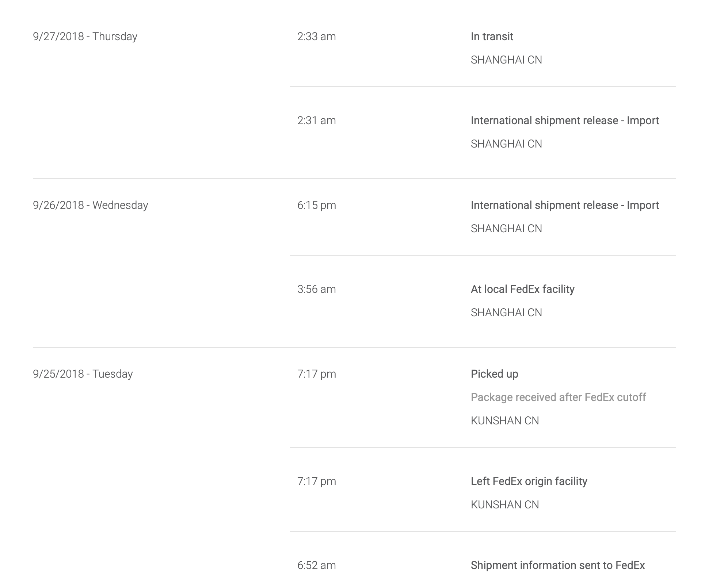Click the 2:33 am time entry
Image resolution: width=705 pixels, height=588 pixels.
316,37
